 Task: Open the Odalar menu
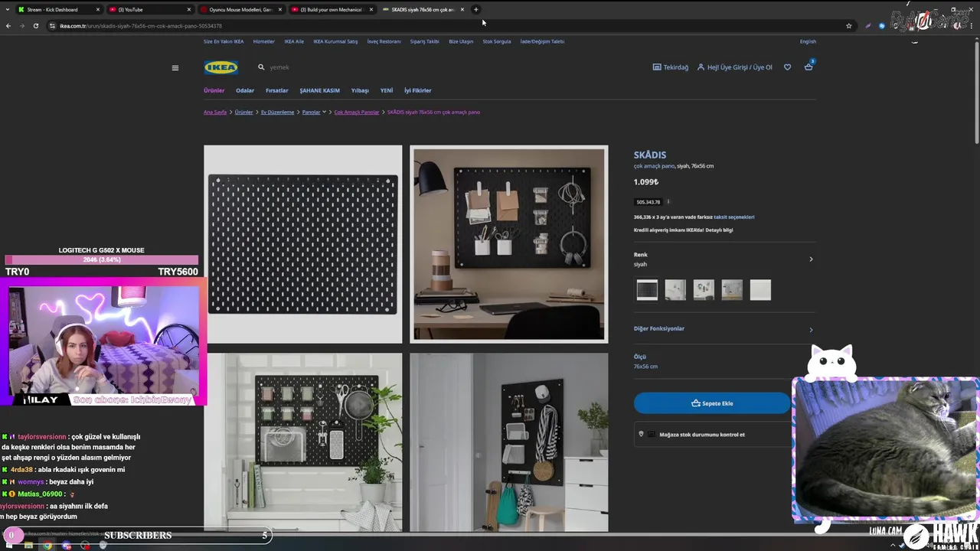click(x=245, y=90)
